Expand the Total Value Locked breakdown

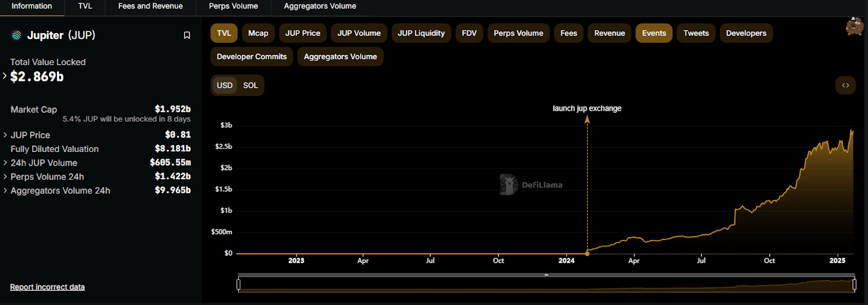pos(5,76)
